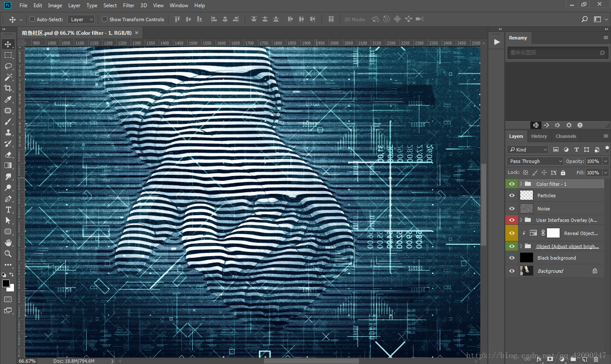Screen dimensions: 611x364
Task: Open the Layers panel options menu
Action: coord(606,136)
